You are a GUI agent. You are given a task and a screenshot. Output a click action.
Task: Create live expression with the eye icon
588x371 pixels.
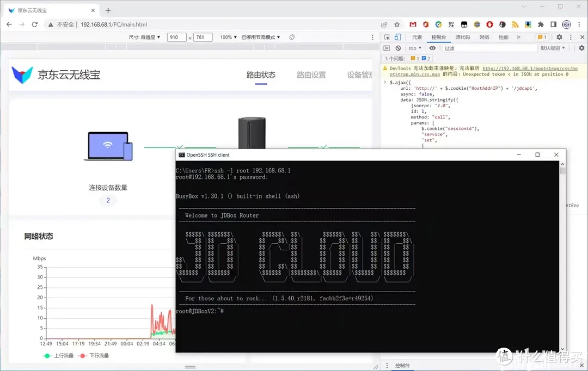click(432, 48)
